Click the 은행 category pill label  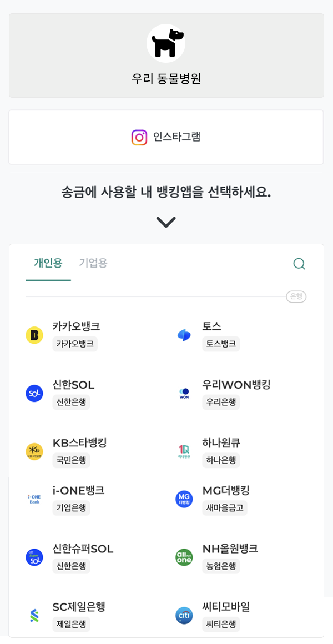(296, 296)
